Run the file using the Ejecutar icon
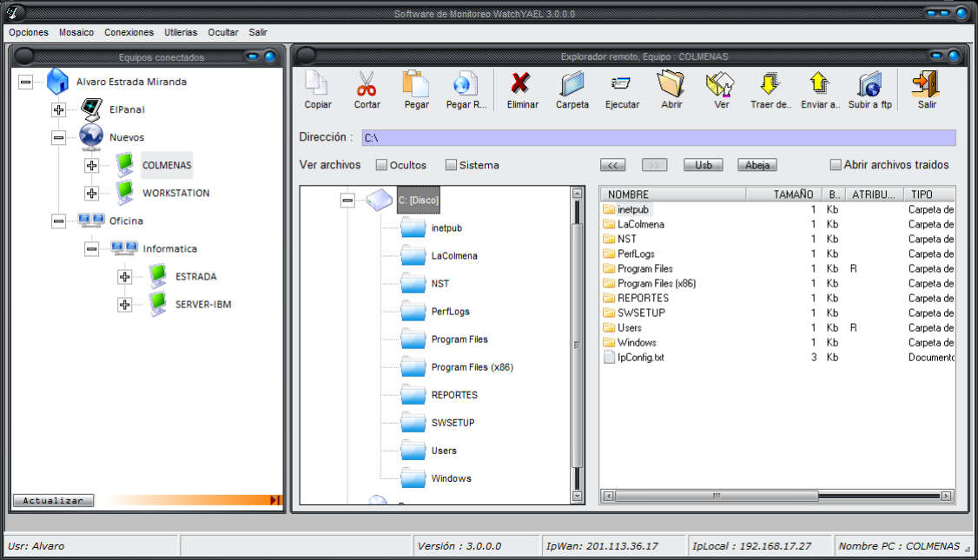Viewport: 978px width, 560px height. coord(622,85)
